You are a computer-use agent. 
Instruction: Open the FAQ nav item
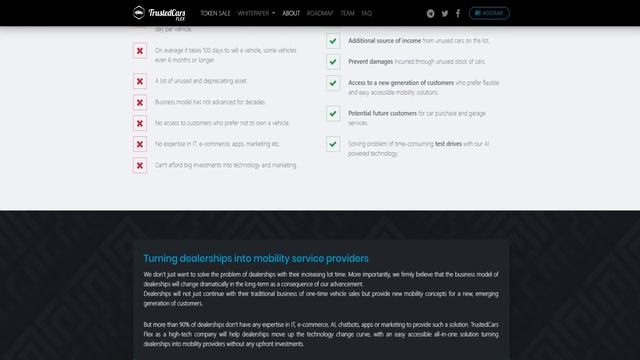pos(367,13)
